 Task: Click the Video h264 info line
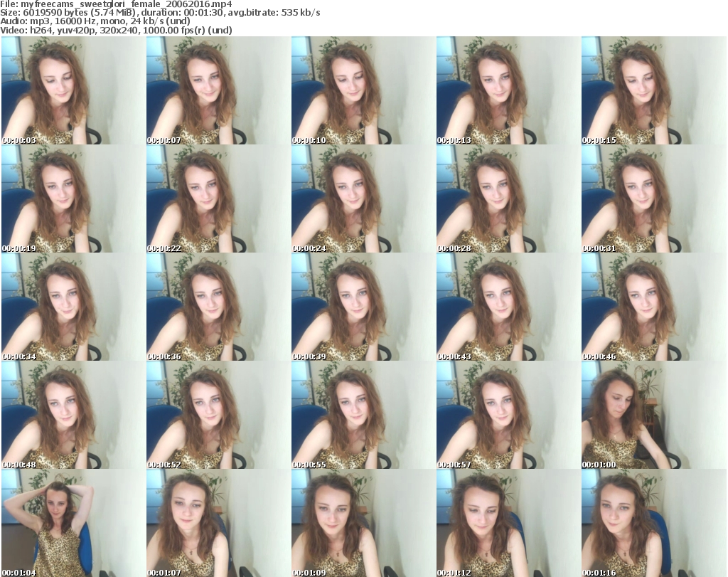point(116,30)
